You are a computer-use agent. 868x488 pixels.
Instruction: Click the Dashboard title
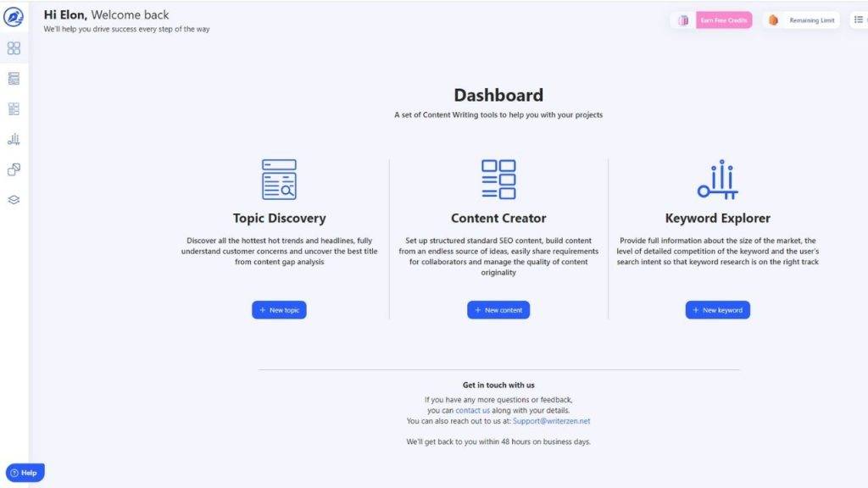coord(498,95)
